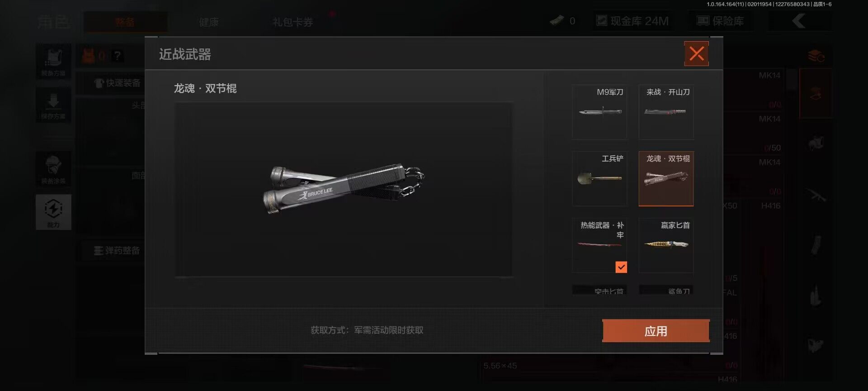Click the 装备方案 vest icon
This screenshot has height=391, width=868.
click(x=53, y=61)
